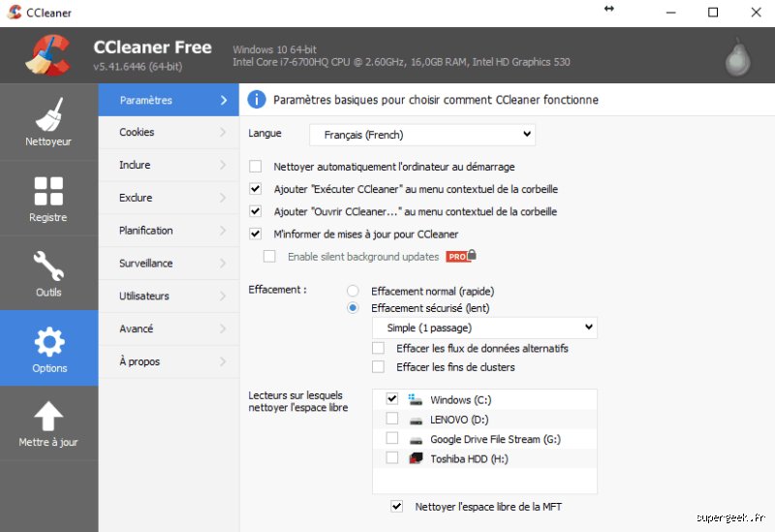This screenshot has height=532, width=775.
Task: Select the Options gear section
Action: click(48, 348)
